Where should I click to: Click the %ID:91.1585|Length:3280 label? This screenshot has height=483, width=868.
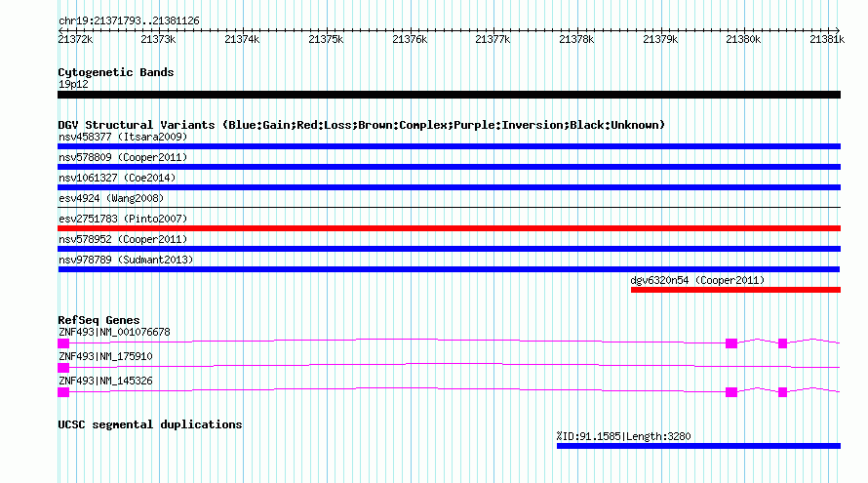(624, 436)
